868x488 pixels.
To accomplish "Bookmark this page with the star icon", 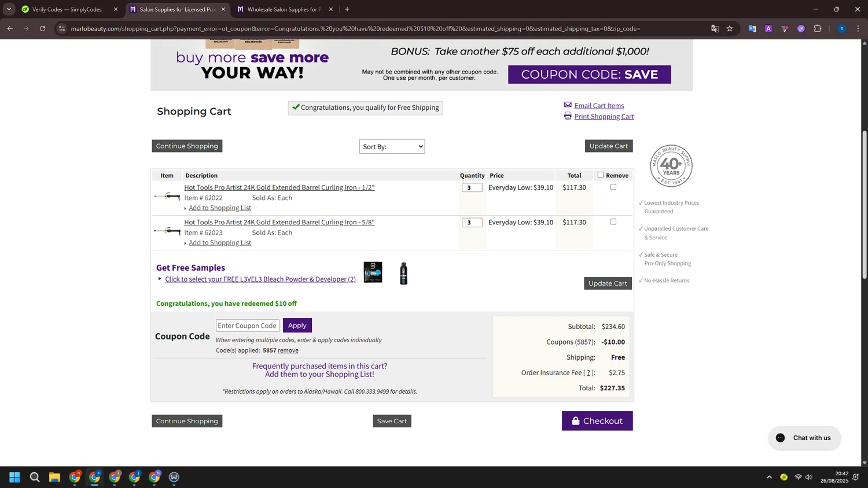I will coord(730,28).
